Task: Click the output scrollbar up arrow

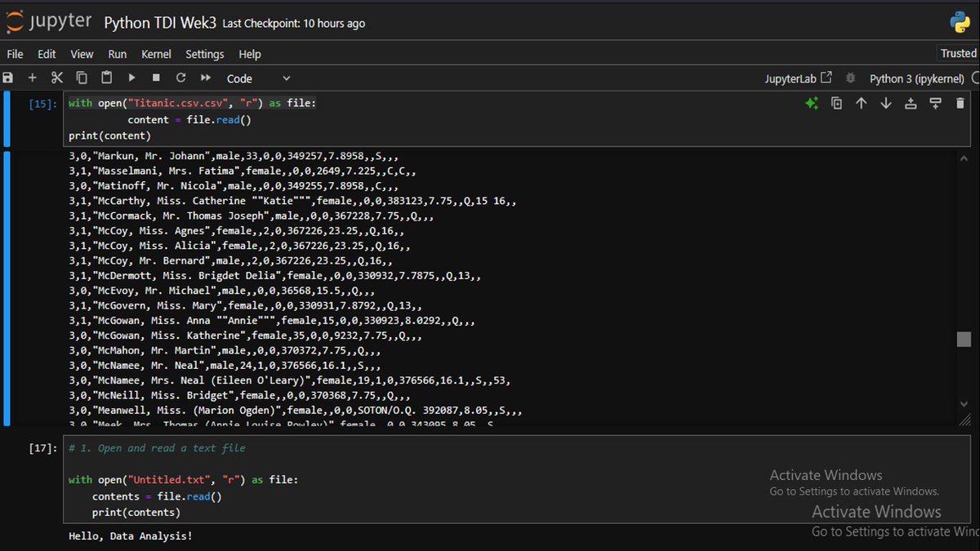Action: click(964, 159)
